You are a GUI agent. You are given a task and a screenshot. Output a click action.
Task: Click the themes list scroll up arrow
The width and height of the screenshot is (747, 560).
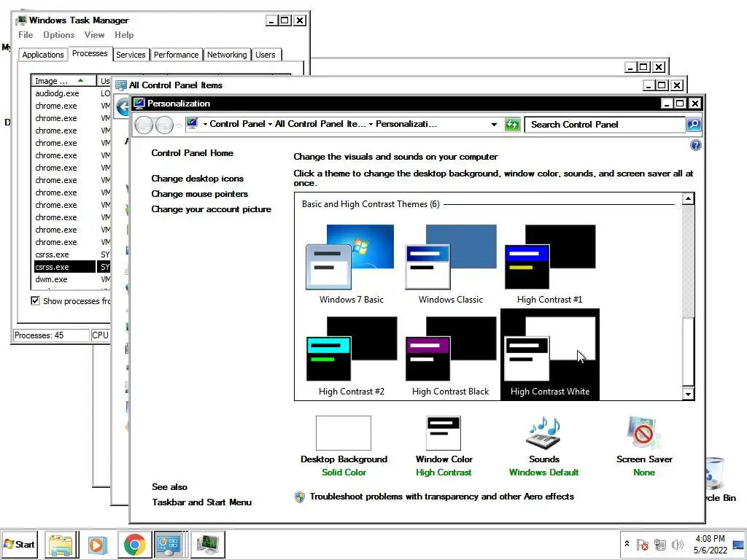pyautogui.click(x=688, y=198)
